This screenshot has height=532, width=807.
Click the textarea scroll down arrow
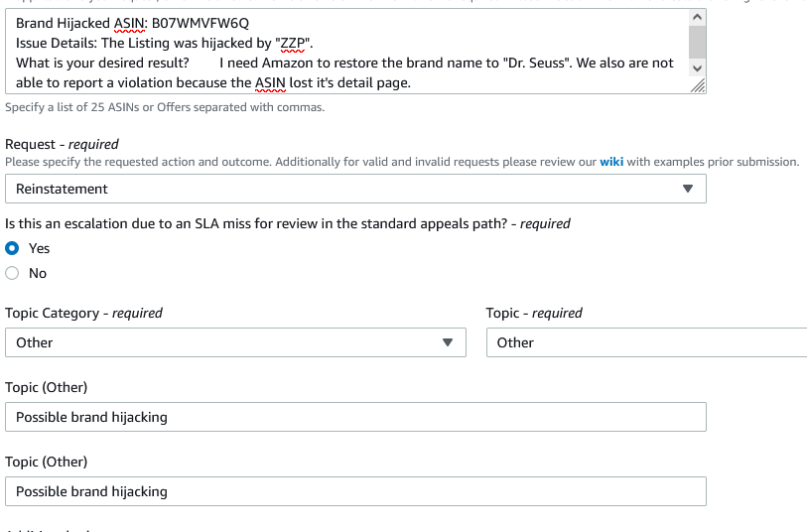tap(698, 66)
